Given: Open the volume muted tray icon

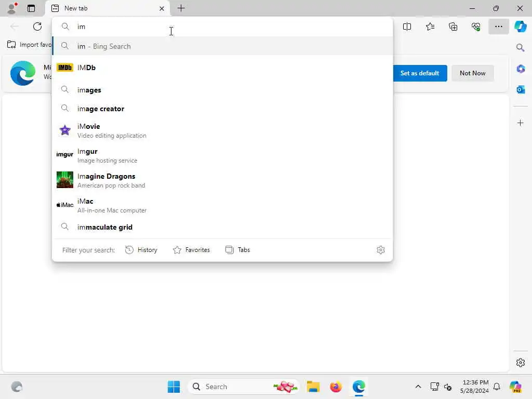Looking at the screenshot, I should point(448,387).
